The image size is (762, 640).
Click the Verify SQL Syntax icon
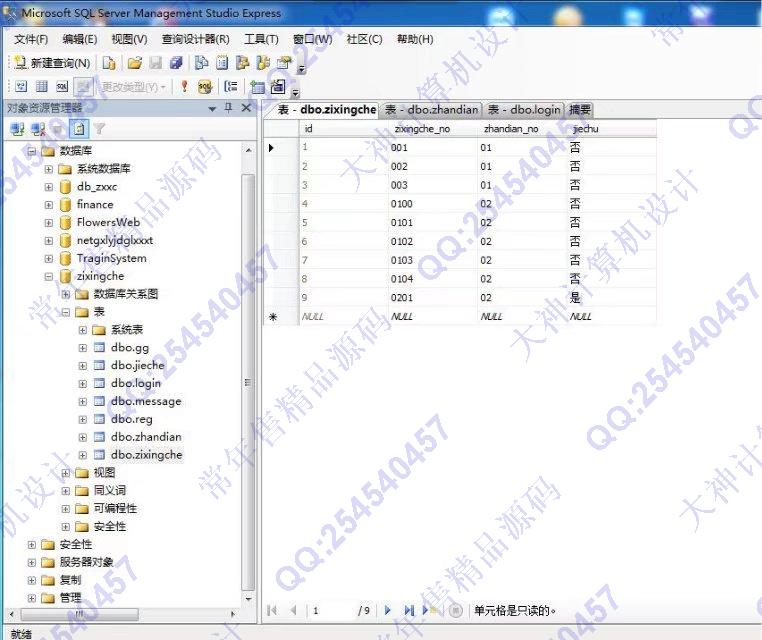pyautogui.click(x=205, y=86)
